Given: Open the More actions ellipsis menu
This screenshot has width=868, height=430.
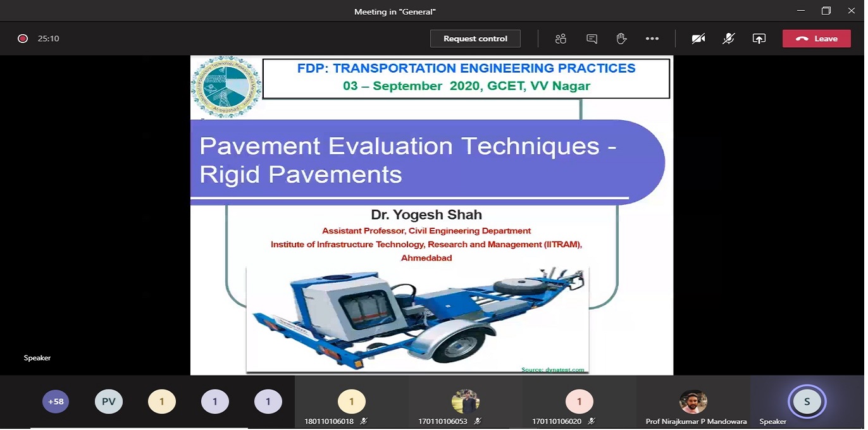Looking at the screenshot, I should click(652, 39).
